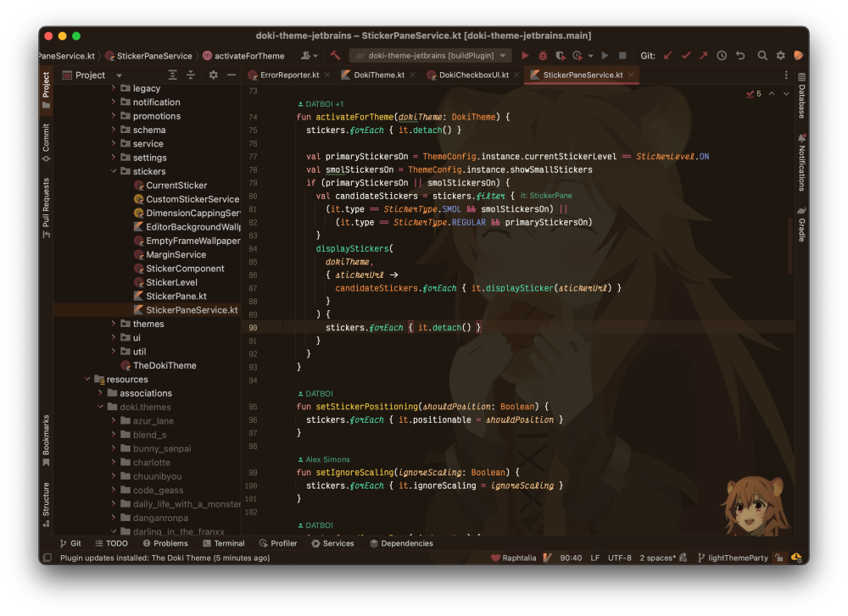Click the Git rollback undo icon
Viewport: 848px width, 616px height.
click(739, 56)
